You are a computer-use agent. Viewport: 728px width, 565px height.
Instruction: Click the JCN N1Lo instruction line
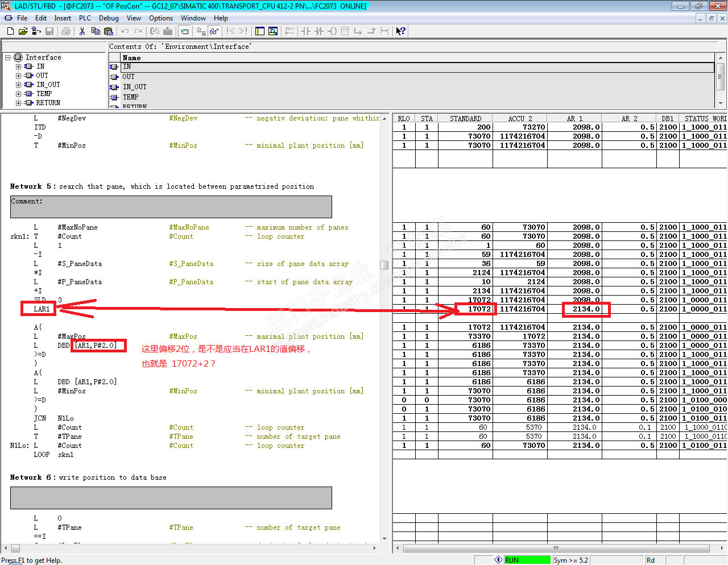53,418
